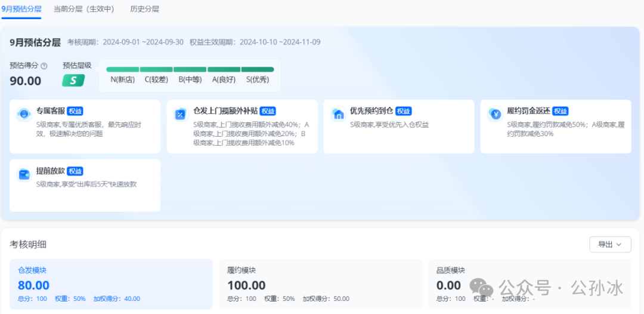The width and height of the screenshot is (644, 314).
Task: Click the S(优秀) level bar segment
Action: tap(258, 69)
